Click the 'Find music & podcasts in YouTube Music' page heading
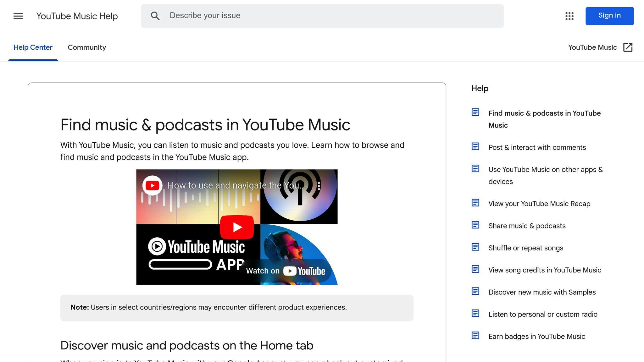This screenshot has width=644, height=362. pyautogui.click(x=205, y=125)
